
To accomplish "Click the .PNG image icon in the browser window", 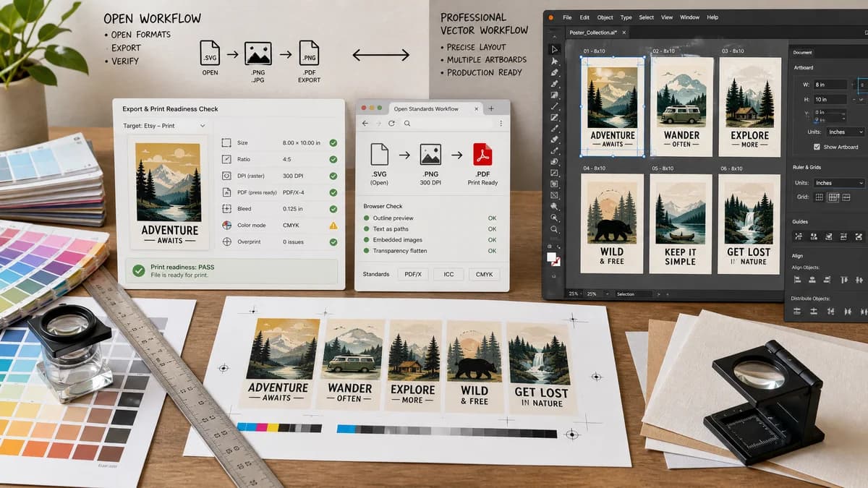I will click(430, 155).
